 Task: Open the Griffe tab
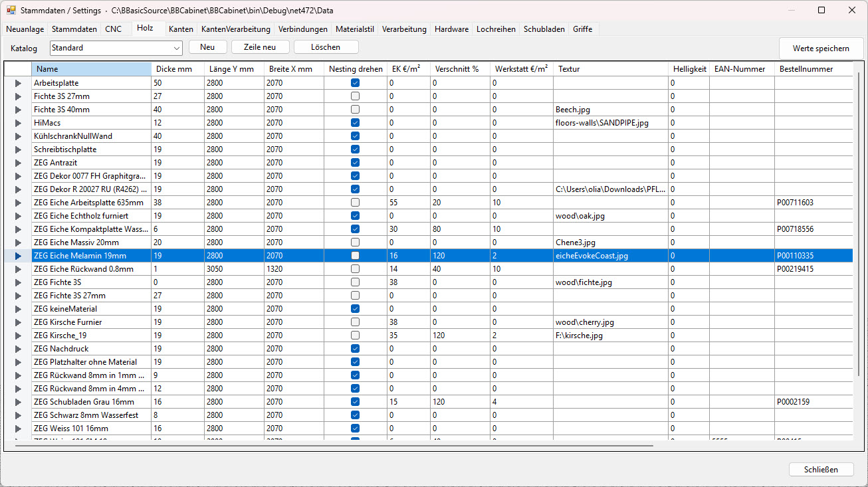[583, 29]
